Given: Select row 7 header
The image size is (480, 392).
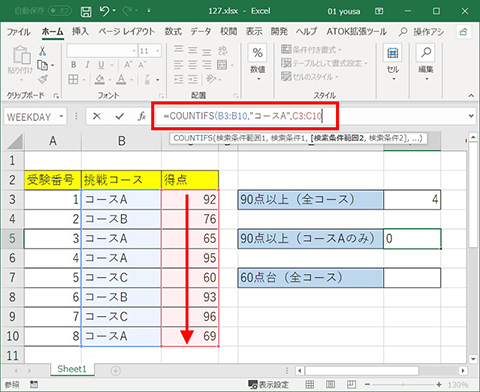Looking at the screenshot, I should click(12, 277).
